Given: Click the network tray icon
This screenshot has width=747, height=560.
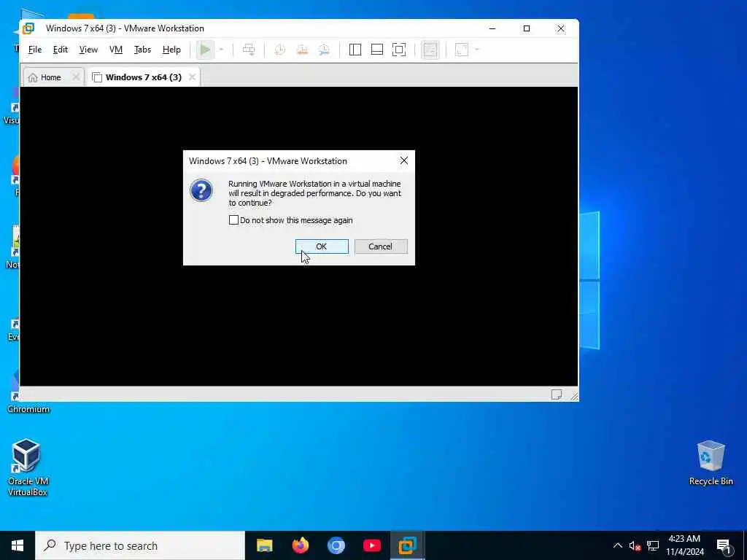Looking at the screenshot, I should point(653,545).
